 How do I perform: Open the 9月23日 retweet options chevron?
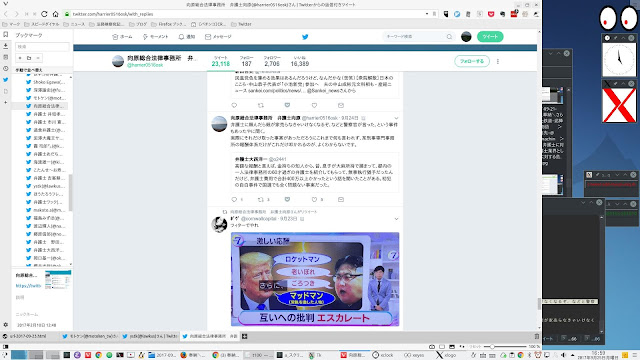[x=396, y=219]
